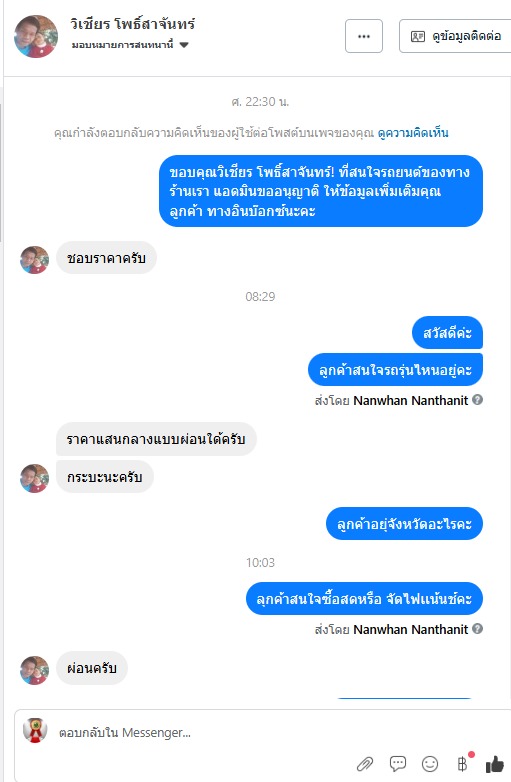This screenshot has height=782, width=511.
Task: Click help icon beside first Nanwhan Nanthanit
Action: [x=478, y=399]
